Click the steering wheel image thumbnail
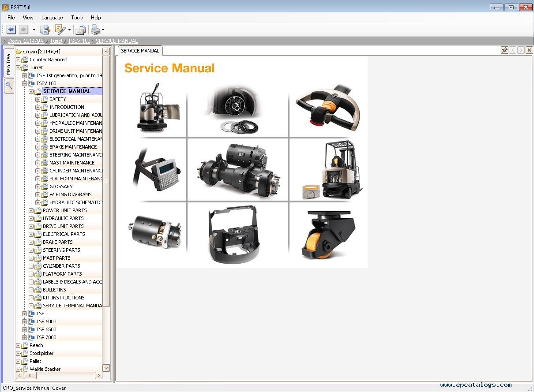The width and height of the screenshot is (534, 392). point(327,107)
